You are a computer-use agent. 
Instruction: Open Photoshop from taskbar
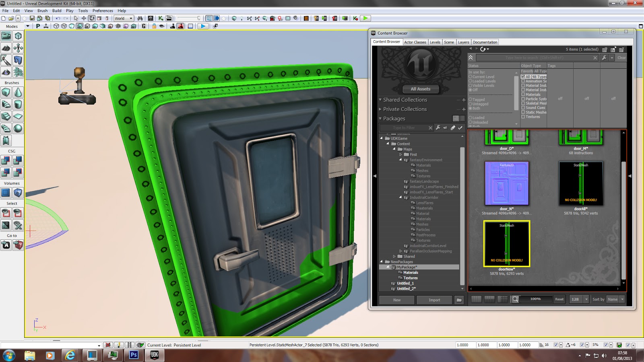click(134, 355)
